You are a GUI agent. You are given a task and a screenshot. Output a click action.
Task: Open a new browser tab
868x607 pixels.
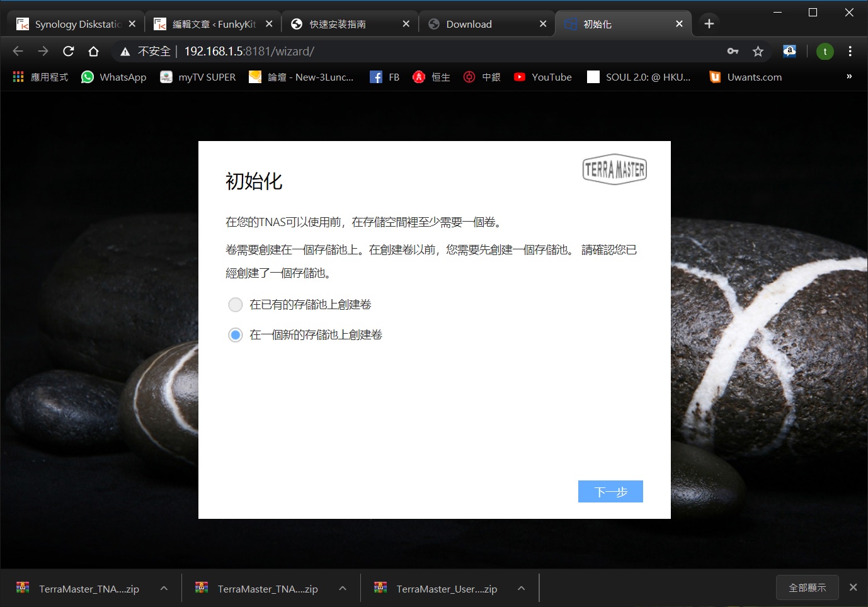pyautogui.click(x=709, y=24)
